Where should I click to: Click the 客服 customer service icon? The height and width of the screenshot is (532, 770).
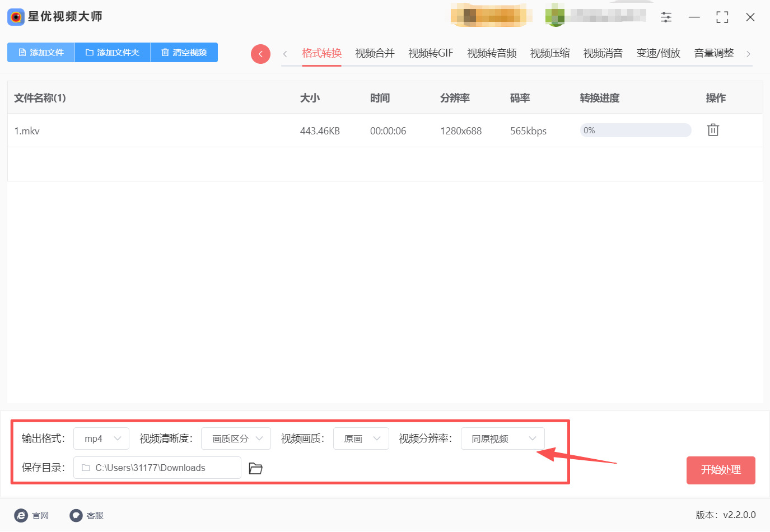tap(76, 515)
